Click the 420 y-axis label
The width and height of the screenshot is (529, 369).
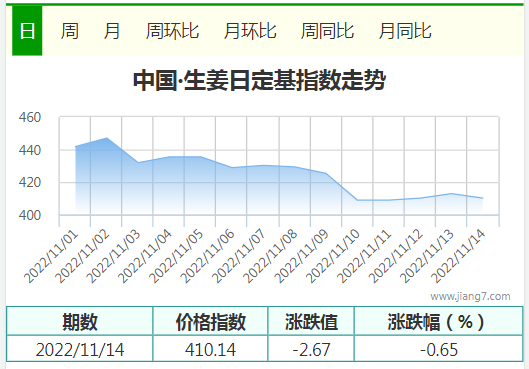pyautogui.click(x=30, y=182)
